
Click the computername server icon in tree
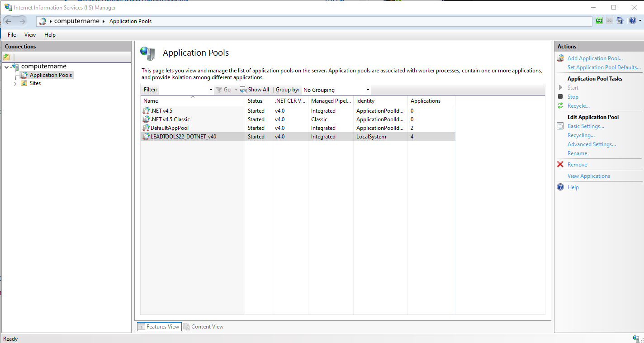(15, 67)
